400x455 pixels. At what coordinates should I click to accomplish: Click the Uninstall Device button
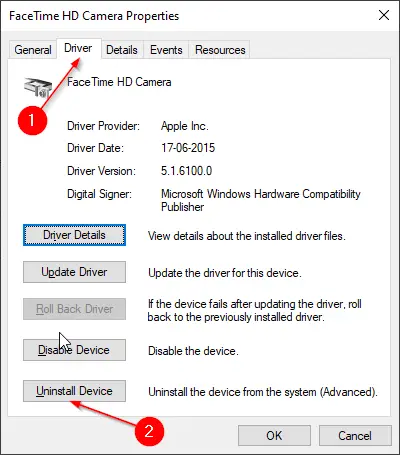(x=74, y=391)
